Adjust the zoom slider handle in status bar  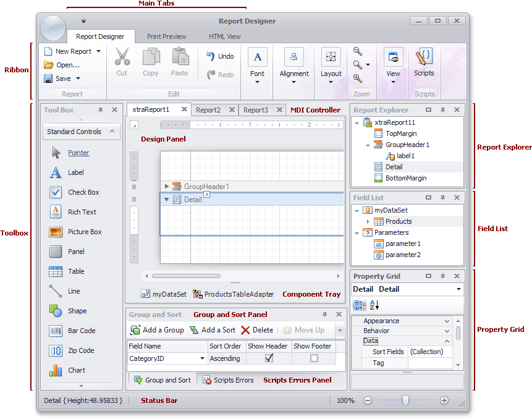(405, 400)
